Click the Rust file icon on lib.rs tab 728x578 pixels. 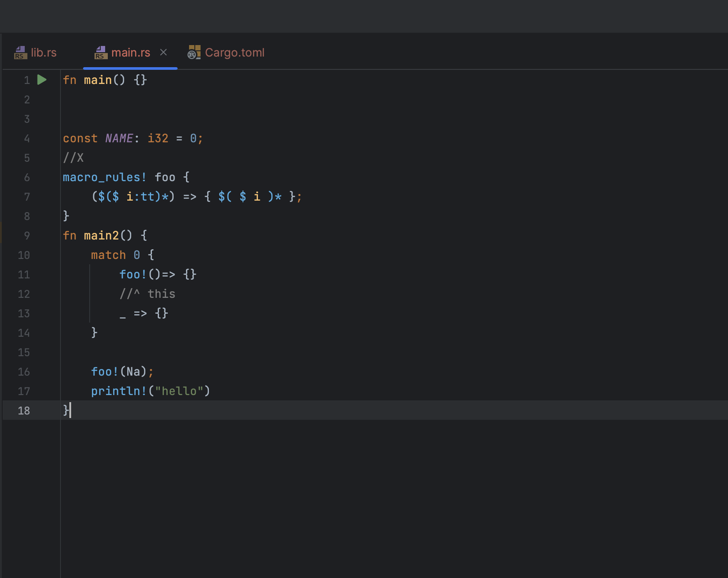[x=20, y=52]
